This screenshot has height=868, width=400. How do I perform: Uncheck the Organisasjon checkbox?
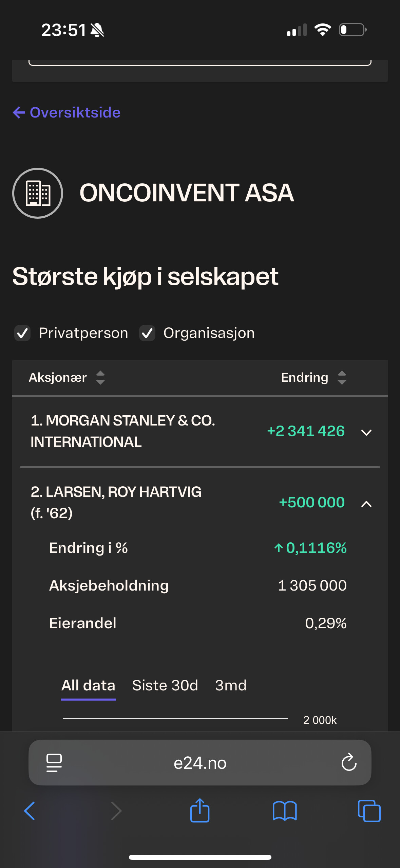[147, 333]
